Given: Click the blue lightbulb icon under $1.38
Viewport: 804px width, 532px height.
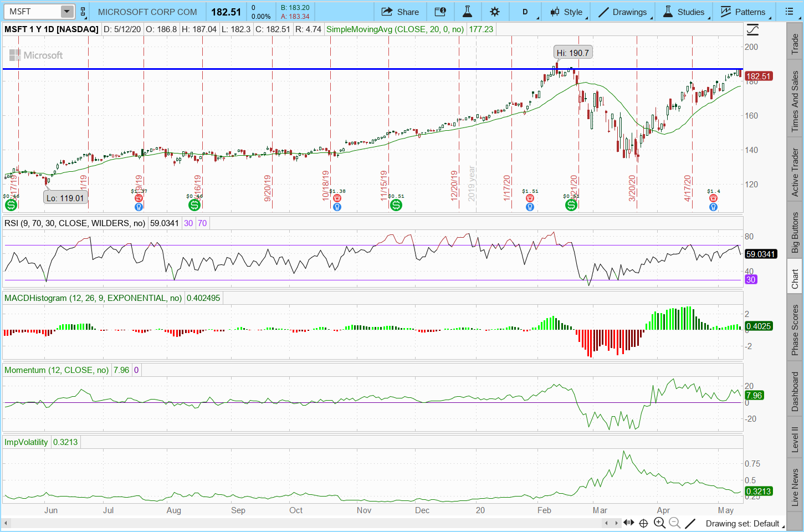Looking at the screenshot, I should click(337, 207).
